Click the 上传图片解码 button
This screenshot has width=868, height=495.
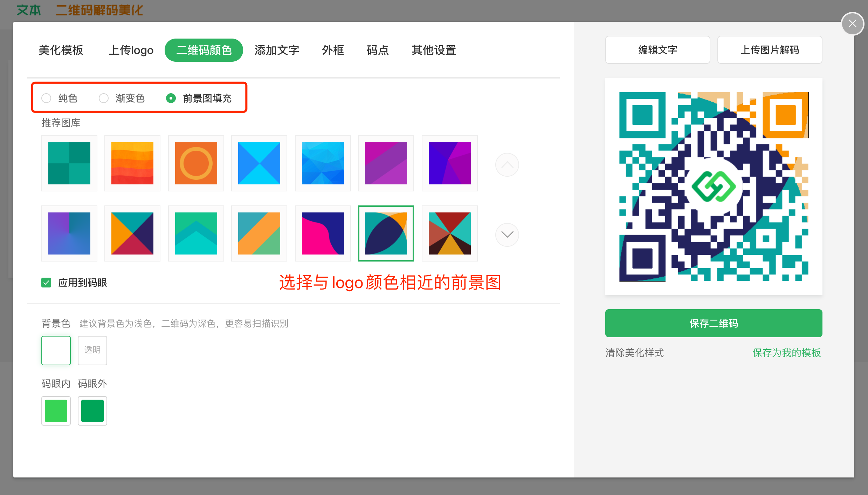[x=770, y=50]
